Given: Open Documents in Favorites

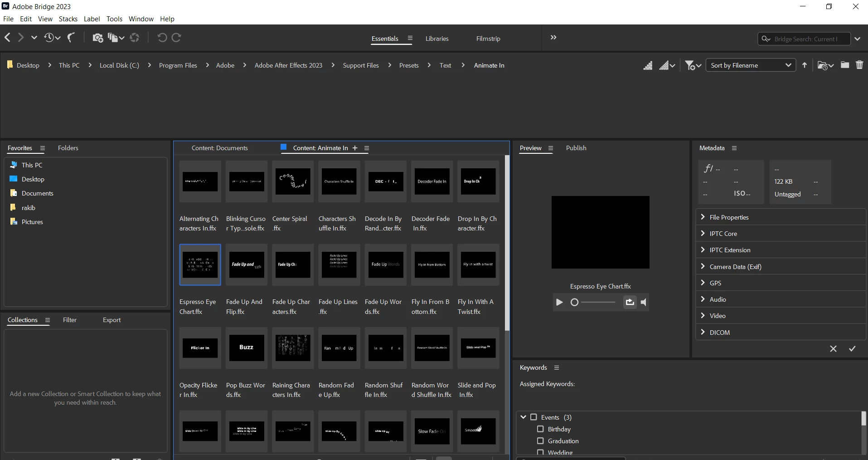Looking at the screenshot, I should coord(37,193).
